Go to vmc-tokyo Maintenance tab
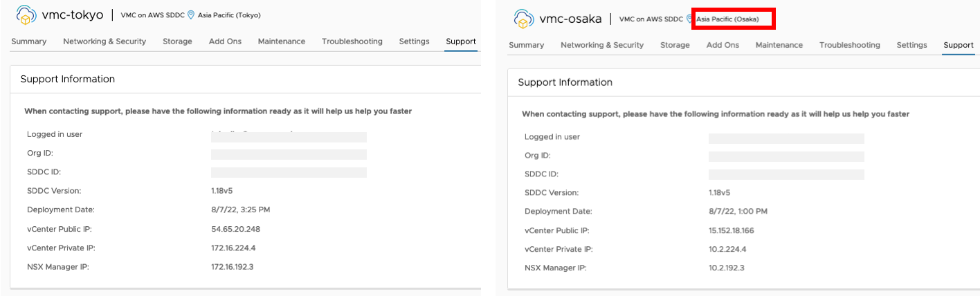This screenshot has width=980, height=296. [x=282, y=41]
